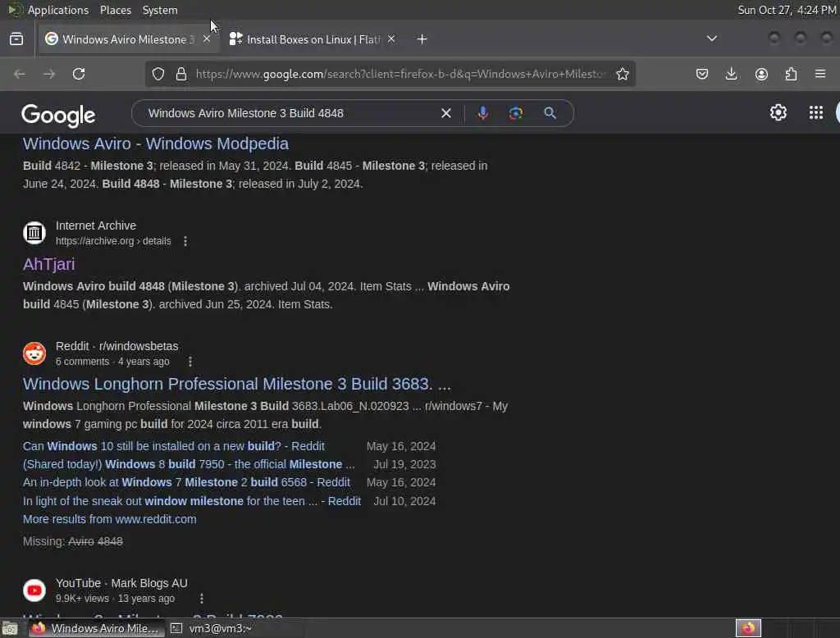Open Can Windows 10 still be installed link
Image resolution: width=840 pixels, height=638 pixels.
174,446
